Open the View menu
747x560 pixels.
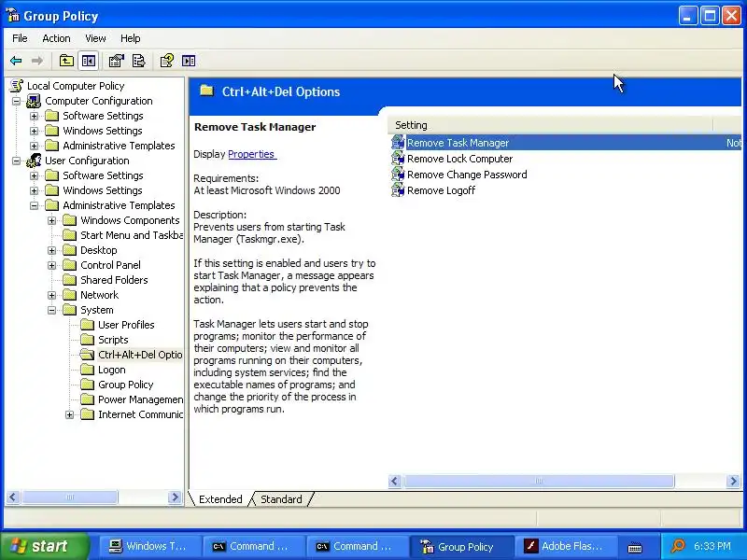pos(95,38)
